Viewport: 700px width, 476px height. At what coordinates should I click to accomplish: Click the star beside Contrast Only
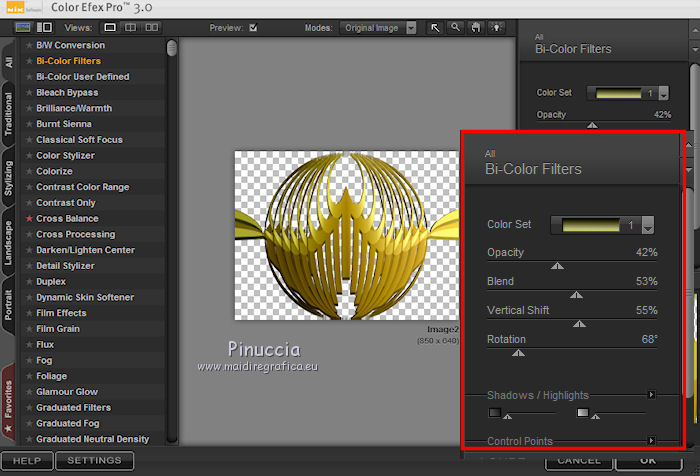[x=29, y=203]
